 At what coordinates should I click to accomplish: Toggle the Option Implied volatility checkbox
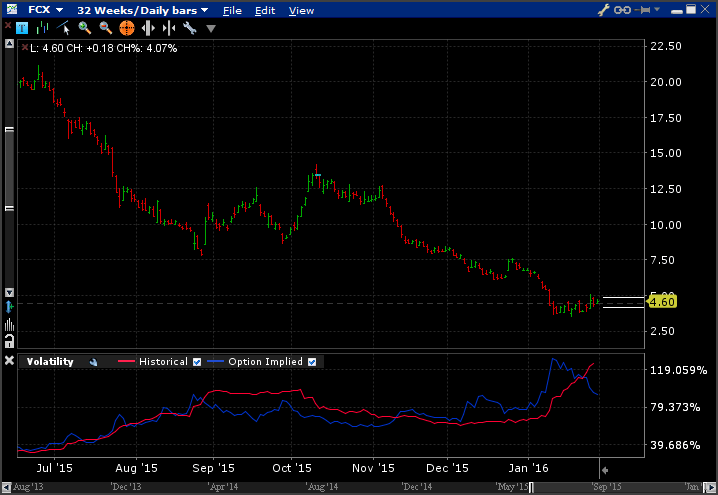pos(312,362)
